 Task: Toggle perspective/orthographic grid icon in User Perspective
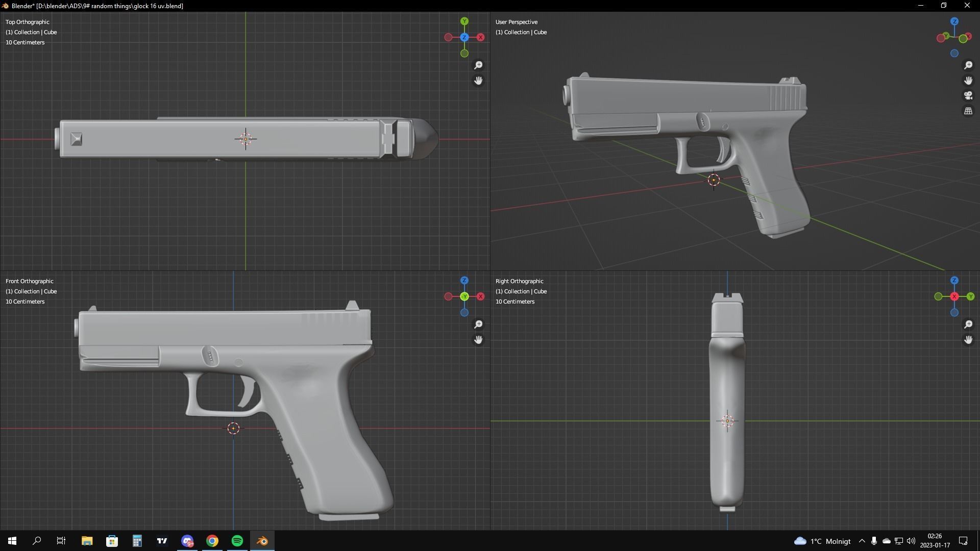tap(968, 111)
